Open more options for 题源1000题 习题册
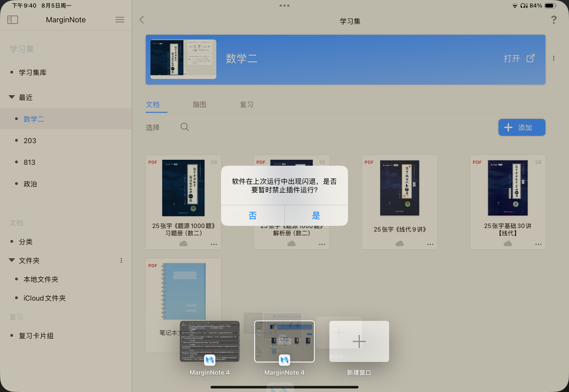This screenshot has width=569, height=392. pos(214,244)
